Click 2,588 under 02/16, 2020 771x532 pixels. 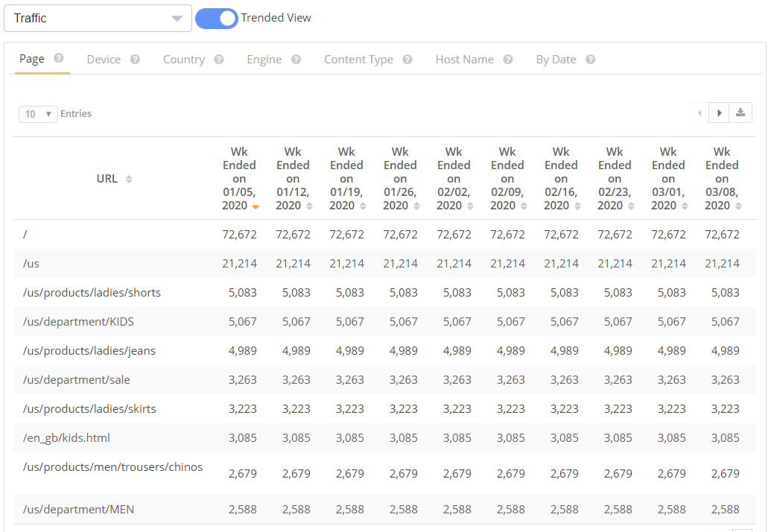[x=565, y=510]
